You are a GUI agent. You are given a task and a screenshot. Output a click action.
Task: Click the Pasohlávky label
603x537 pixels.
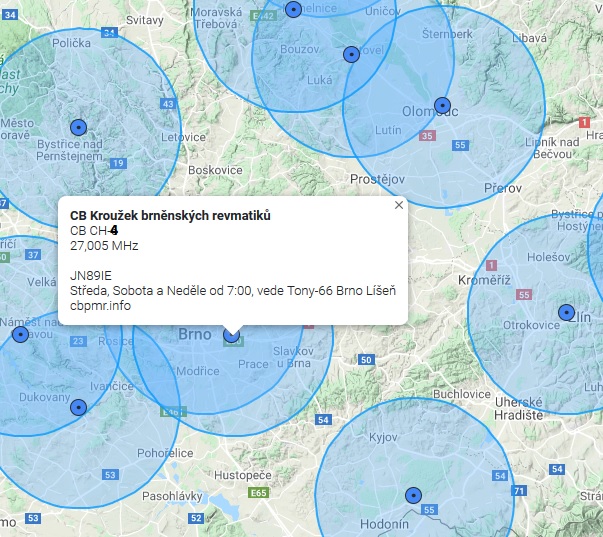[x=172, y=496]
